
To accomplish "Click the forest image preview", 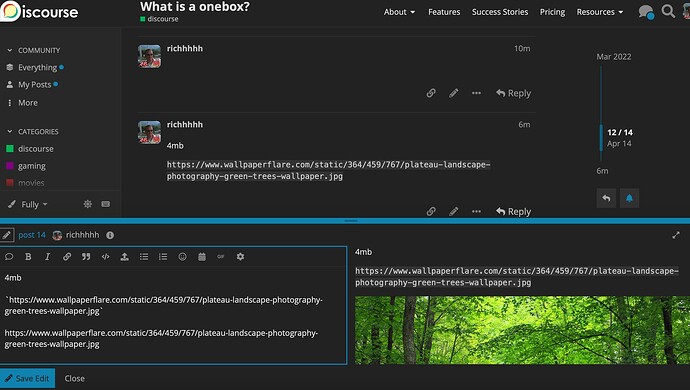I will click(x=522, y=330).
